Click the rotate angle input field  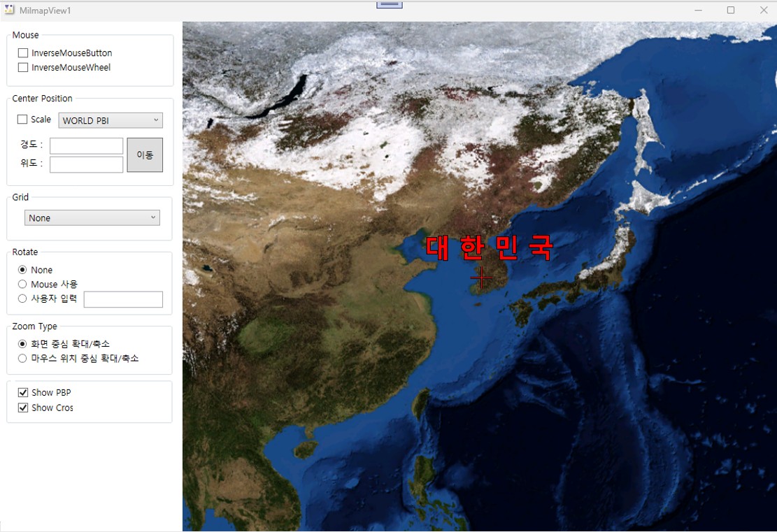123,299
